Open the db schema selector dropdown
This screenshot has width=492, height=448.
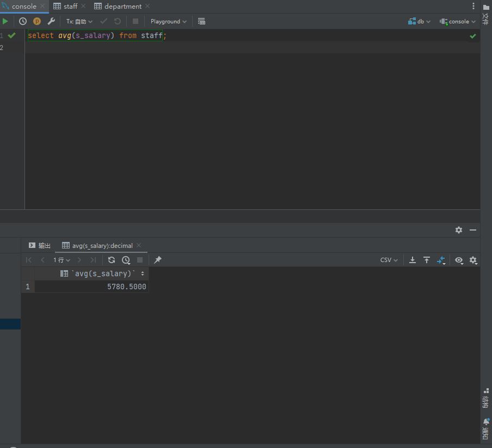pyautogui.click(x=419, y=21)
